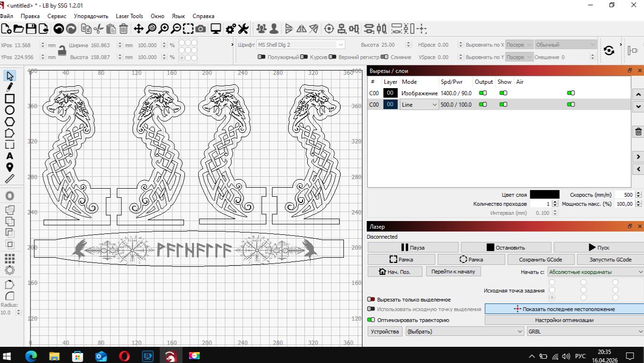
Task: Click the Сохранить GCode button
Action: (x=540, y=259)
